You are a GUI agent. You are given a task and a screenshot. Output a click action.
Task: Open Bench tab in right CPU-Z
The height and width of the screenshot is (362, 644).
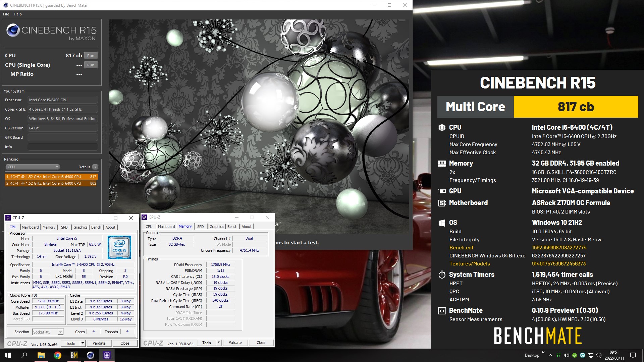pyautogui.click(x=232, y=227)
